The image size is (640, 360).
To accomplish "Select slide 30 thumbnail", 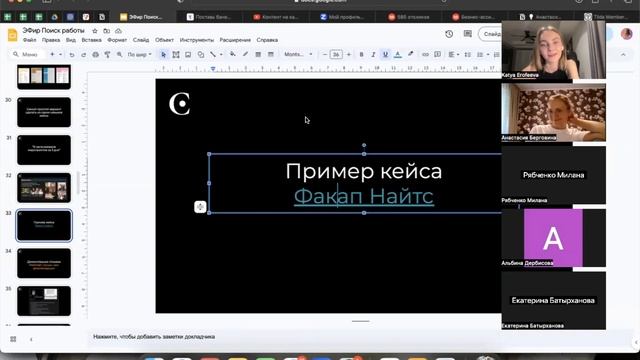I will 44,112.
